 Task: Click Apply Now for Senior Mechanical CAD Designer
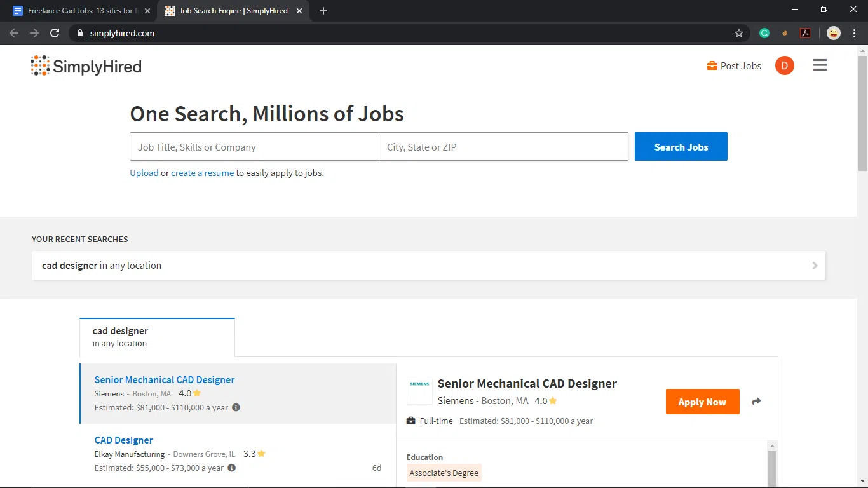702,401
